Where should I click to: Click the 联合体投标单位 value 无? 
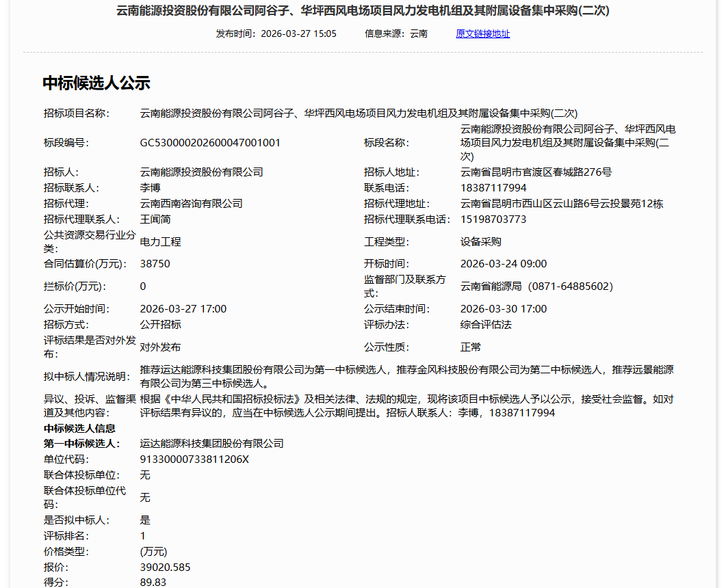tap(145, 475)
